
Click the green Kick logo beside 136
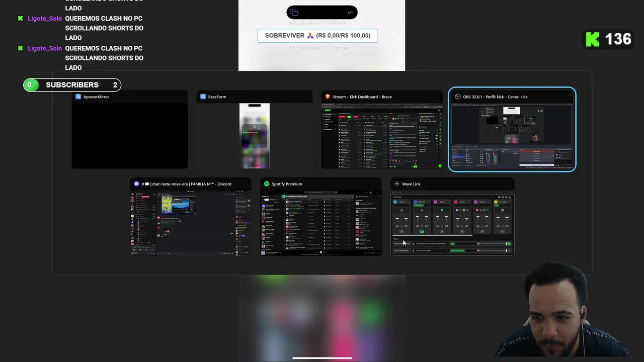593,39
